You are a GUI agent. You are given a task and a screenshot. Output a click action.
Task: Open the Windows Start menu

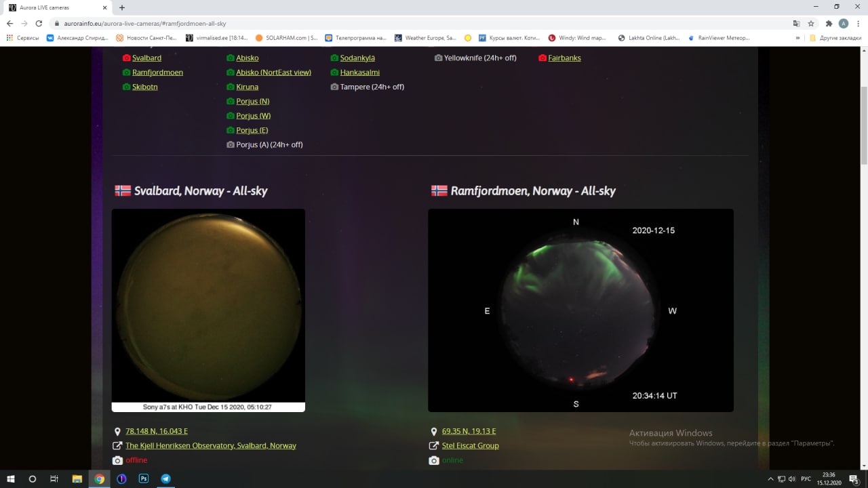click(x=11, y=479)
